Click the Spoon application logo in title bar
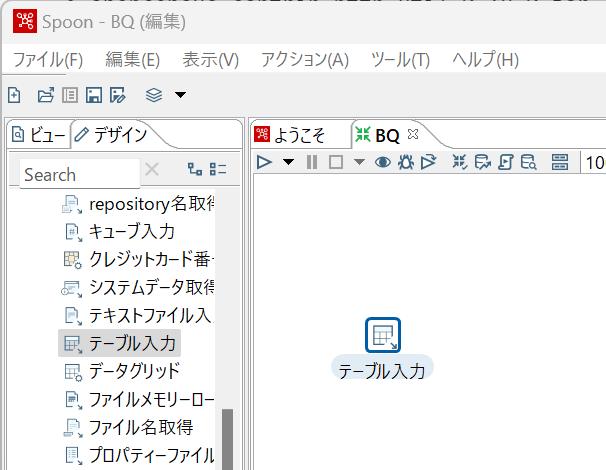 click(25, 21)
